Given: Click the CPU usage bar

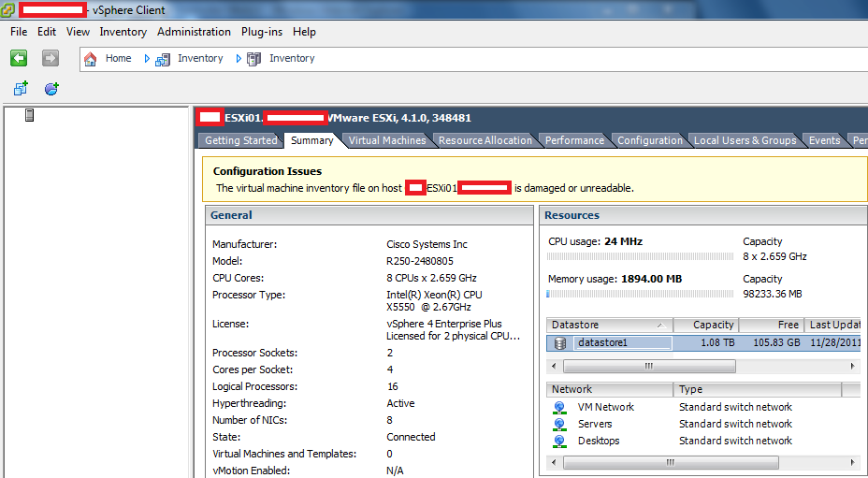Looking at the screenshot, I should point(640,256).
